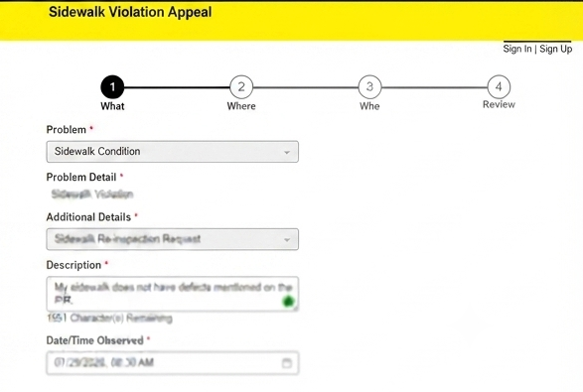
Task: Go to step 3 Who circle
Action: click(369, 87)
